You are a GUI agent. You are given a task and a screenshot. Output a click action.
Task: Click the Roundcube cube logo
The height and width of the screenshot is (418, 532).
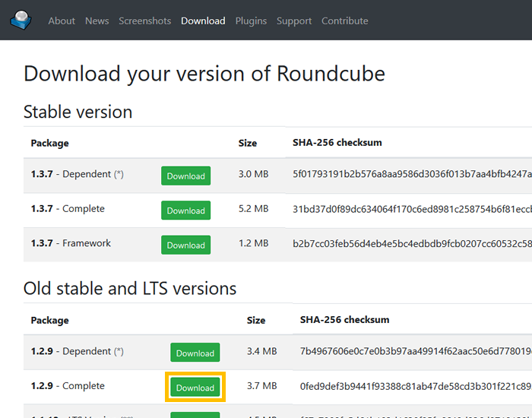click(21, 21)
